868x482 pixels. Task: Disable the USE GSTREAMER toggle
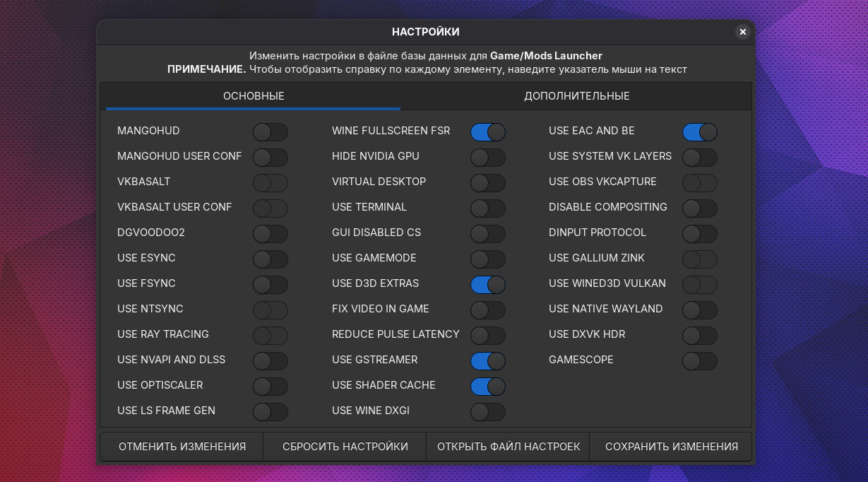(x=487, y=360)
